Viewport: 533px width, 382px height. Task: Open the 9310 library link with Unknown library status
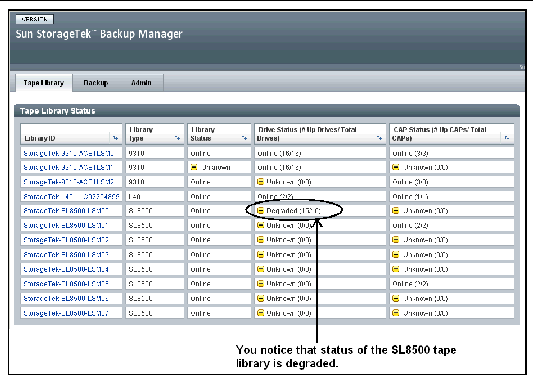(x=68, y=167)
